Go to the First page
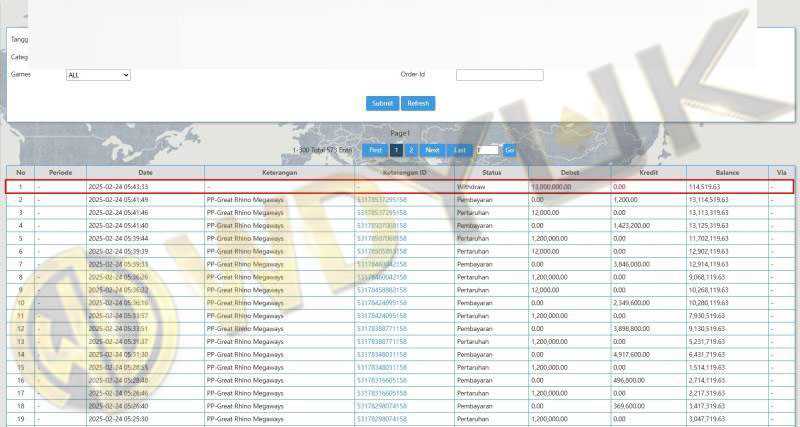The image size is (800, 427). [x=375, y=150]
